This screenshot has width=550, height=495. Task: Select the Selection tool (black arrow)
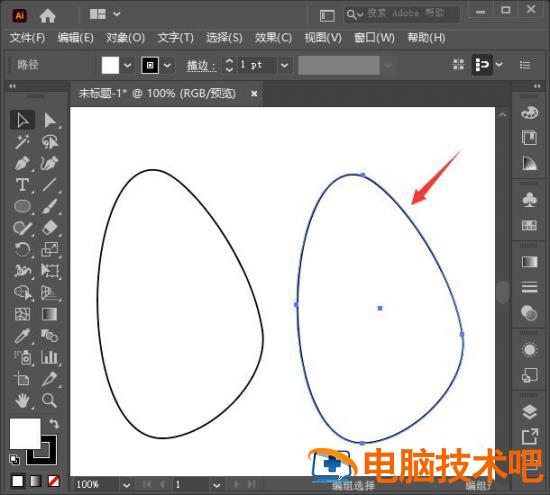22,120
